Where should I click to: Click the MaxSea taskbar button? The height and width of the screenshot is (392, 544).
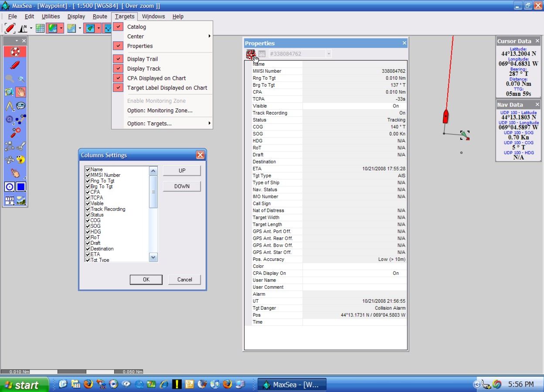tap(291, 385)
